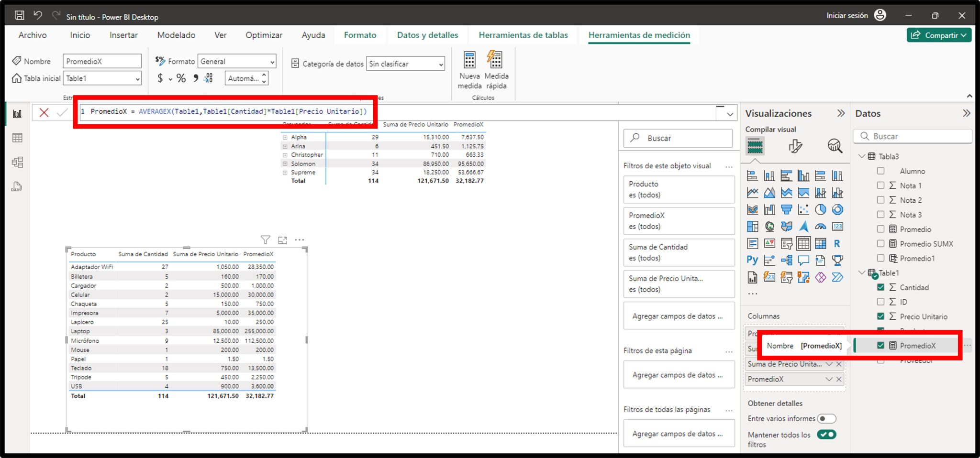Click Medida rápida in the ribbon

[x=496, y=70]
